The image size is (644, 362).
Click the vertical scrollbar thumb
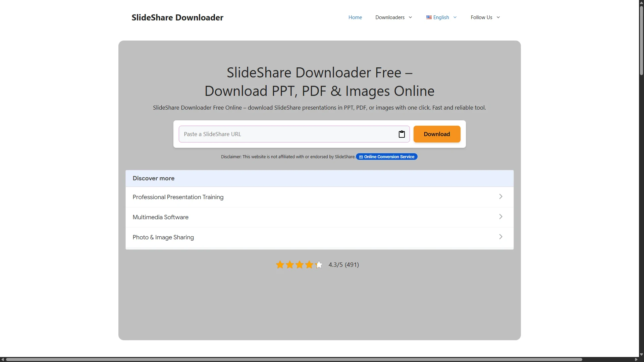tap(641, 40)
